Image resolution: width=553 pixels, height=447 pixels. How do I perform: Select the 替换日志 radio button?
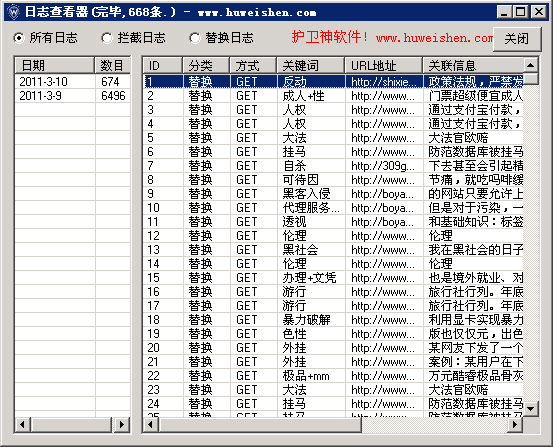coord(195,38)
